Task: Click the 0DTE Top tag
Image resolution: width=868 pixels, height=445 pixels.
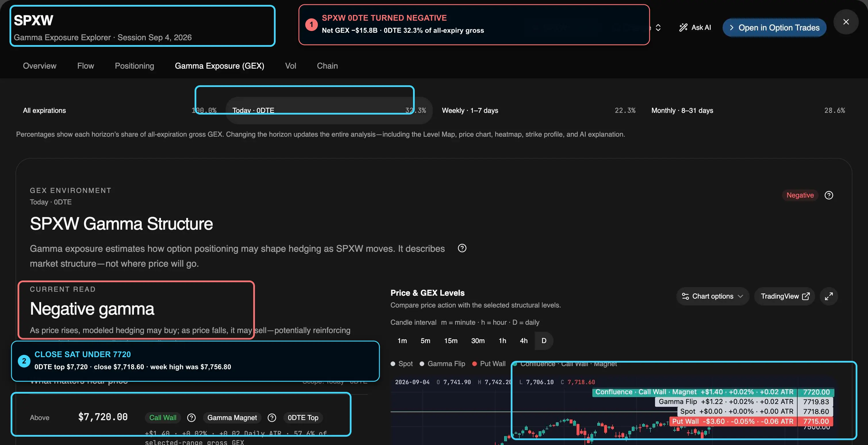Action: [303, 417]
